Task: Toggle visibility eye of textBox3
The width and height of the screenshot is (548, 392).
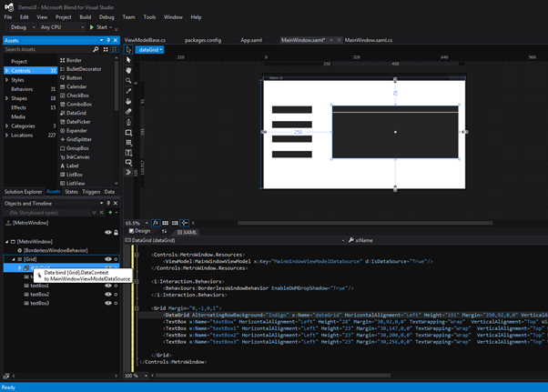Action: 108,303
